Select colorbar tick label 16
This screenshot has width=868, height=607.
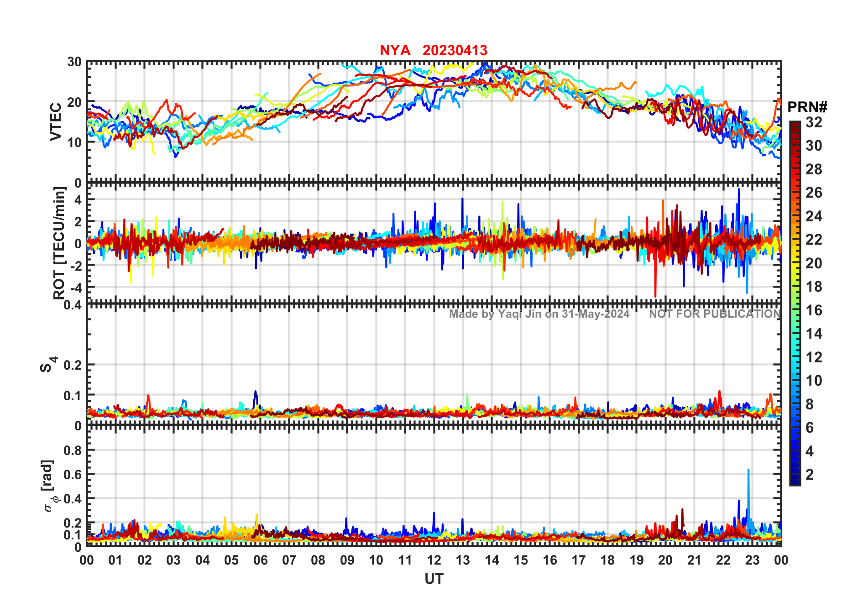click(x=814, y=310)
